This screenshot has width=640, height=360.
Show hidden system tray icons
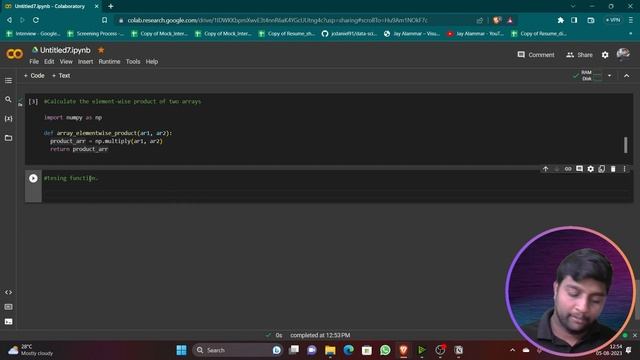click(513, 350)
